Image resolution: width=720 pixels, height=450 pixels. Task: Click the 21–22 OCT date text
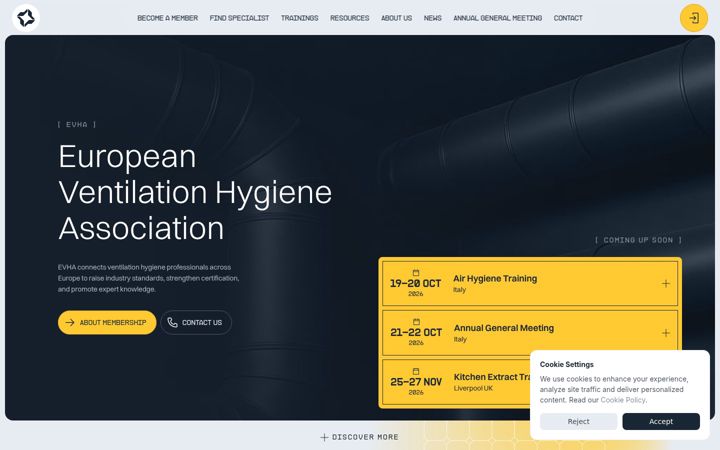416,332
